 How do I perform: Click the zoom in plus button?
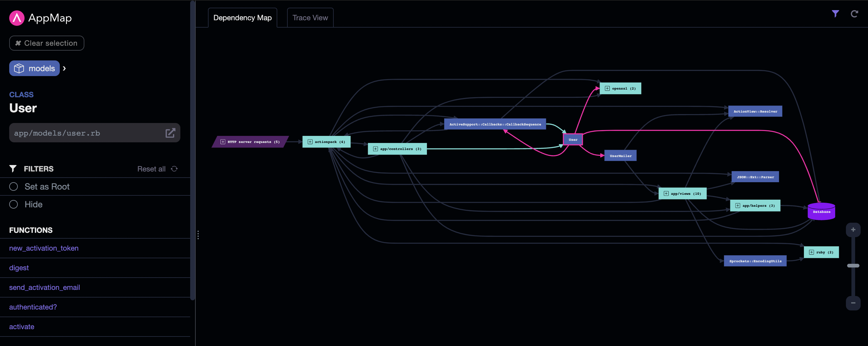[x=853, y=230]
